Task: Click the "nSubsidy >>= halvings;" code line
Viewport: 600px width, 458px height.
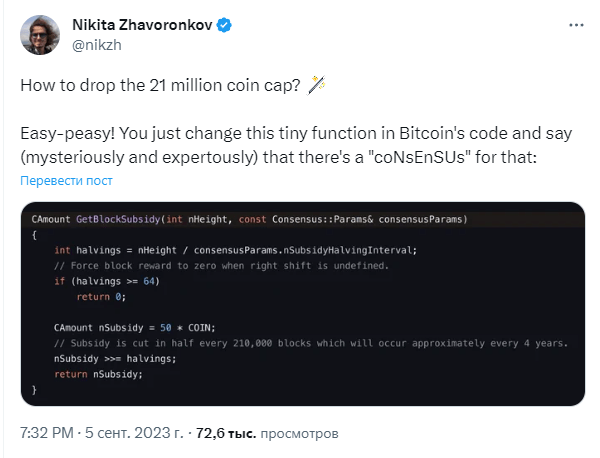Action: pos(113,358)
